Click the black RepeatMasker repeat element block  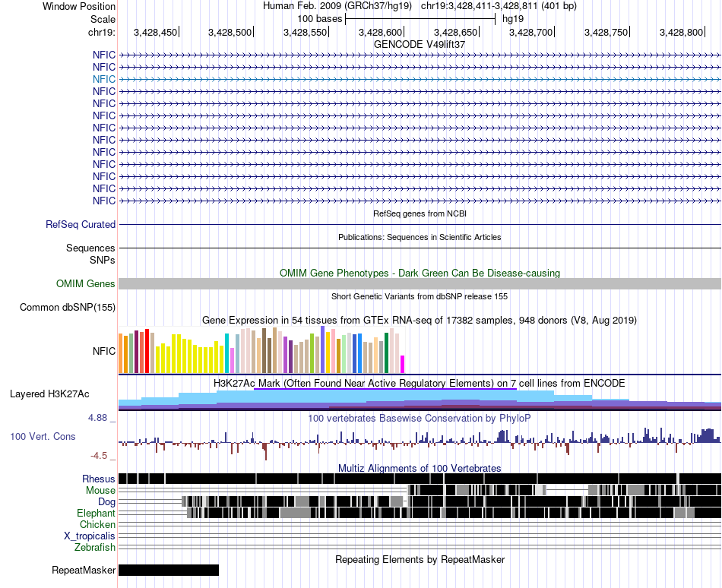click(x=169, y=570)
